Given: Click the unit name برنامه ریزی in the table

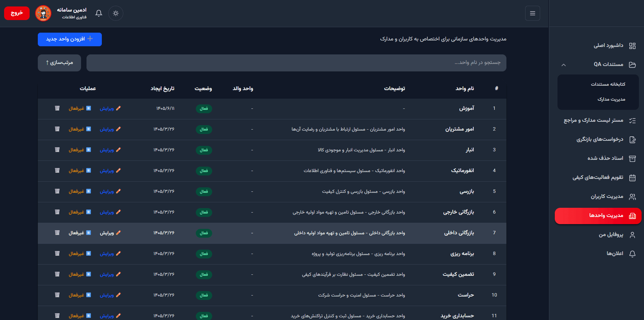Looking at the screenshot, I should (462, 254).
